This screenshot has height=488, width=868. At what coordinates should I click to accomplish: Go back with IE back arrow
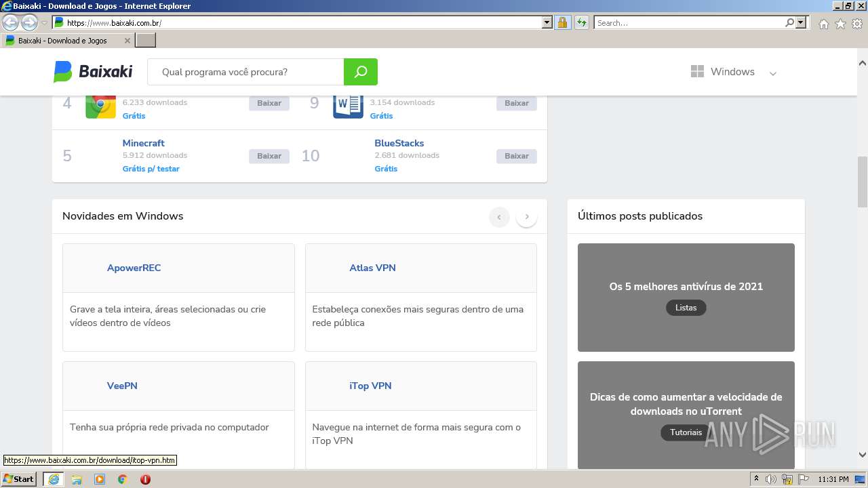(x=11, y=23)
